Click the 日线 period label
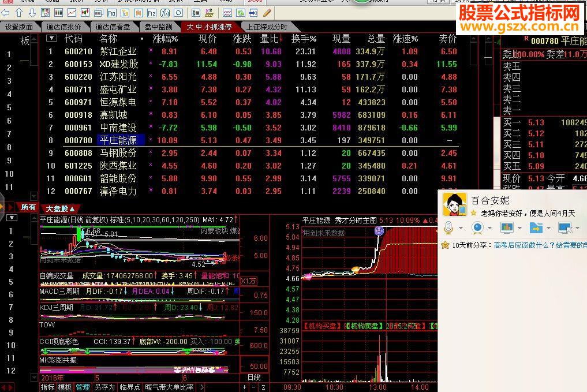587x392 pixels. pyautogui.click(x=254, y=378)
